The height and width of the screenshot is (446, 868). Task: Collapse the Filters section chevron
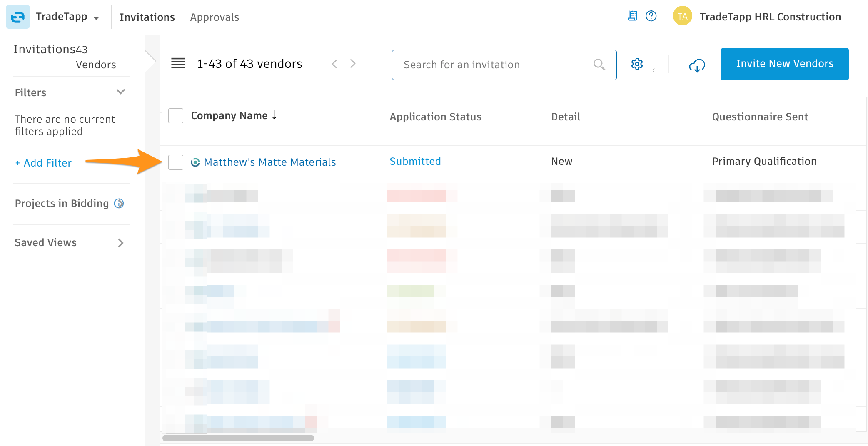click(x=121, y=92)
